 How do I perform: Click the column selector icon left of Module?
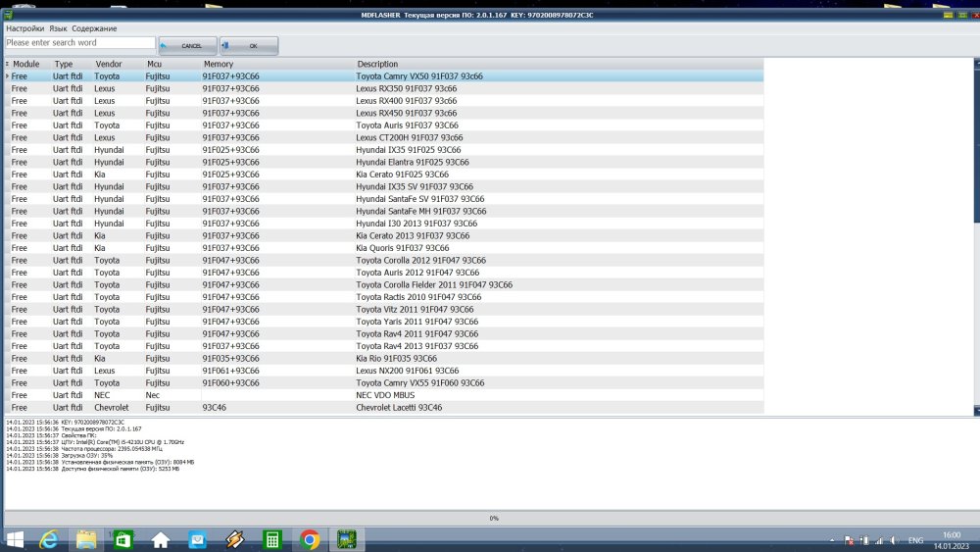7,64
